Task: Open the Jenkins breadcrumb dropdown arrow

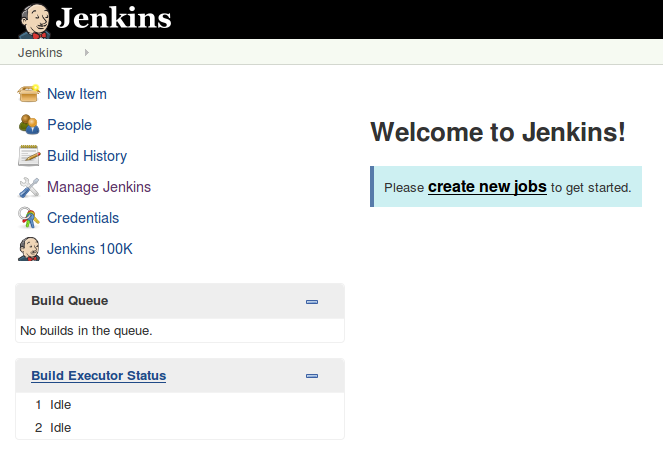Action: [x=87, y=52]
